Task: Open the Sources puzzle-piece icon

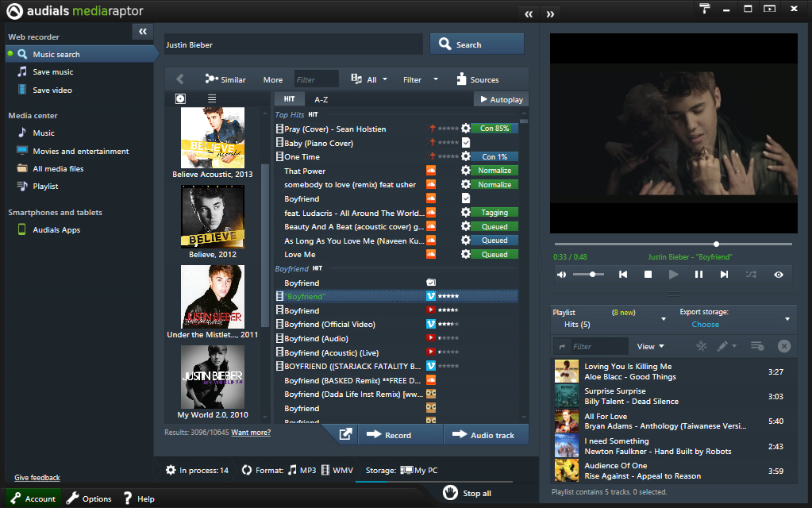Action: (461, 79)
